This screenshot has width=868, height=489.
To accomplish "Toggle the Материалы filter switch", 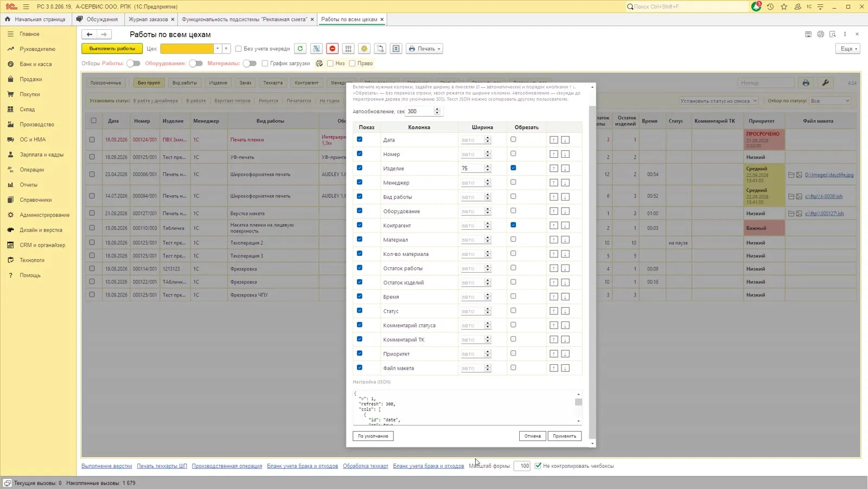I will tap(250, 63).
